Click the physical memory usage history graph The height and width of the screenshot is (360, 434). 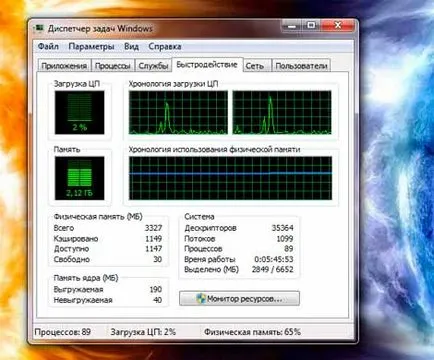point(230,178)
